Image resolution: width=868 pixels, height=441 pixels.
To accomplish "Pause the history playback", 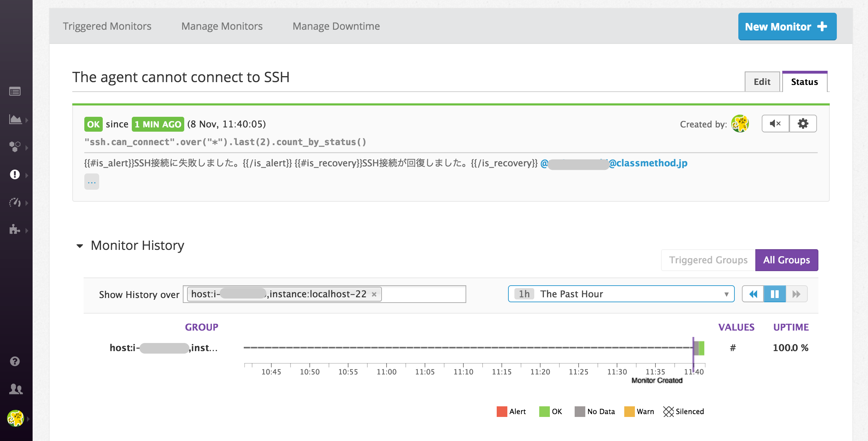I will point(775,294).
